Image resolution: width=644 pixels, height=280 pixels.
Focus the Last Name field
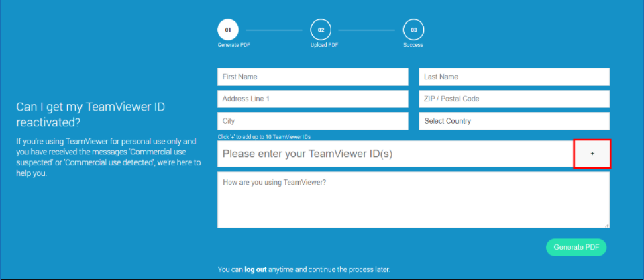pyautogui.click(x=514, y=77)
